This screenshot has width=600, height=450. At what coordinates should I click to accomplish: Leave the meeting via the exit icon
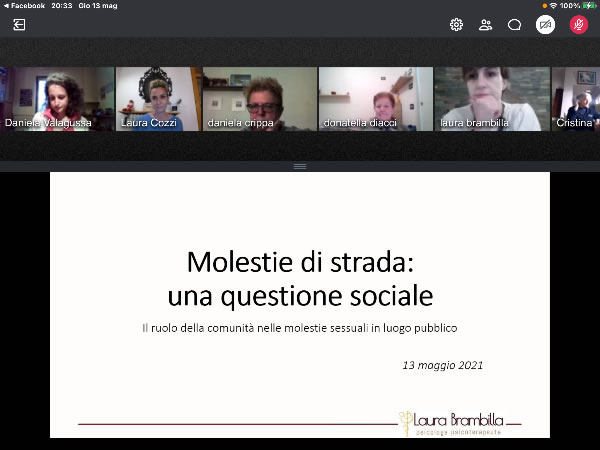[x=19, y=25]
